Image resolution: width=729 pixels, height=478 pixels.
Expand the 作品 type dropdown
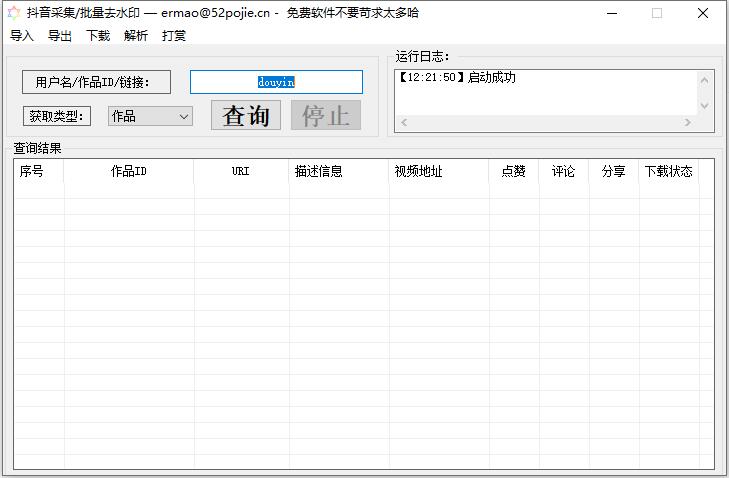click(x=150, y=116)
